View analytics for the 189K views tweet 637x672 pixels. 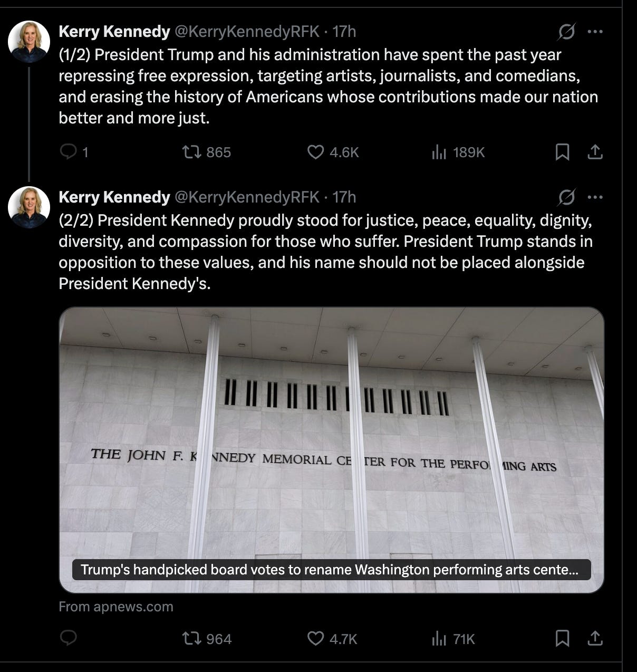pyautogui.click(x=439, y=152)
